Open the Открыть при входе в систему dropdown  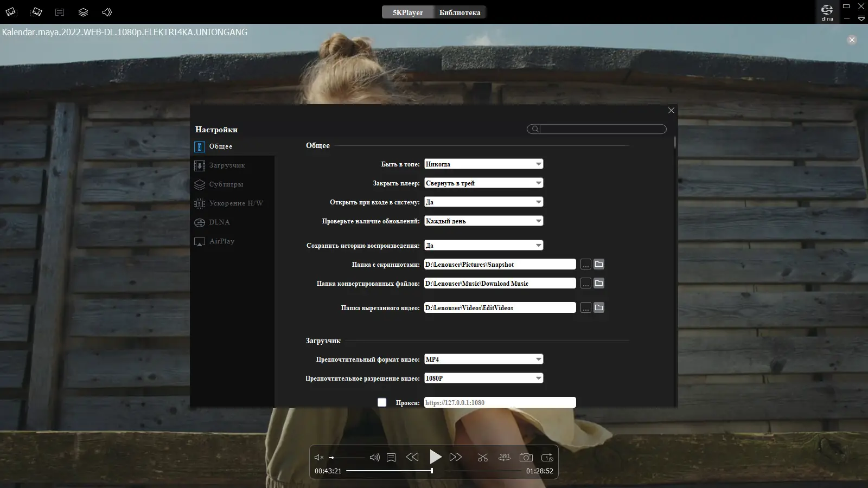tap(484, 202)
